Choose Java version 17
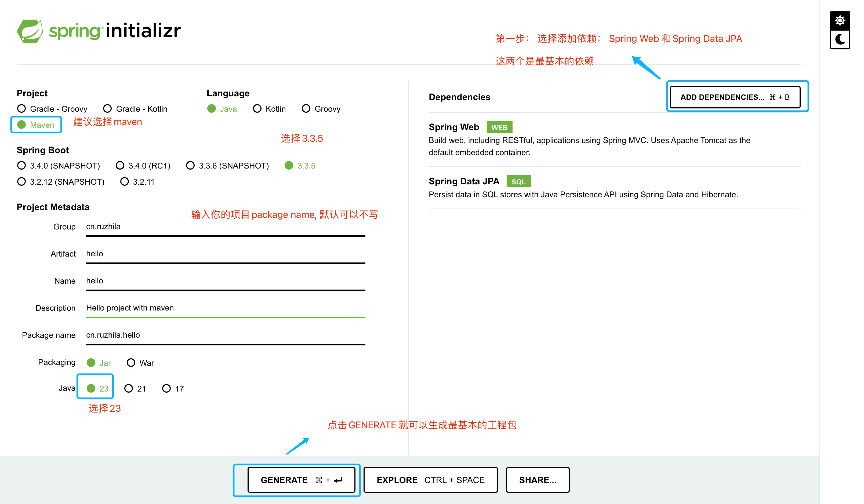 click(173, 388)
